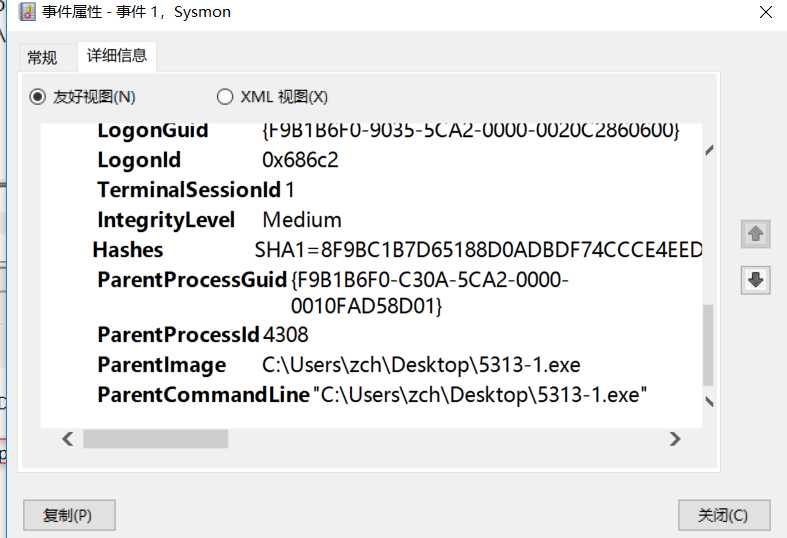Select the 友好视图(N) radio button
Screen dimensions: 787x538
click(37, 96)
